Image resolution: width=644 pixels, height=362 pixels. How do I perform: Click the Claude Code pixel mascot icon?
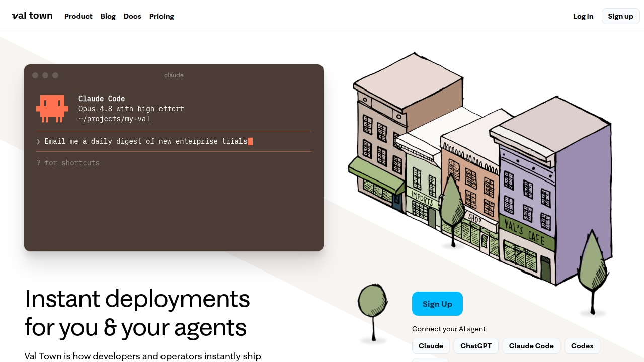pos(52,109)
